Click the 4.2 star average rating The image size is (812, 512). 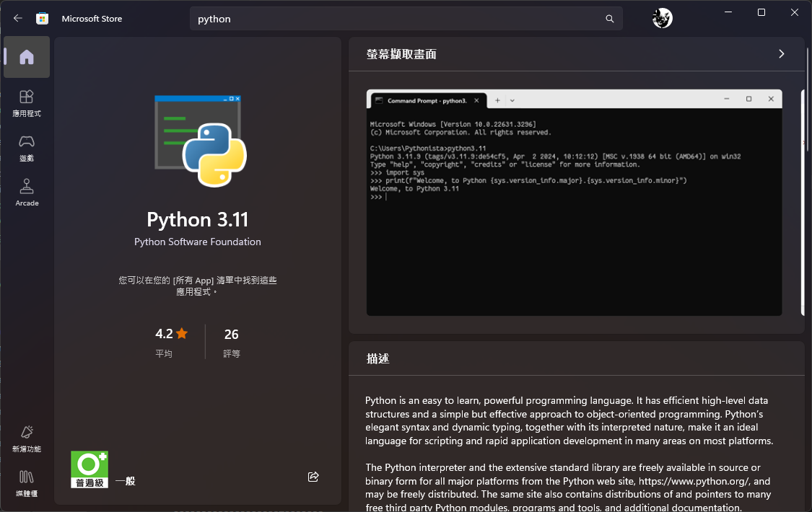click(x=171, y=334)
